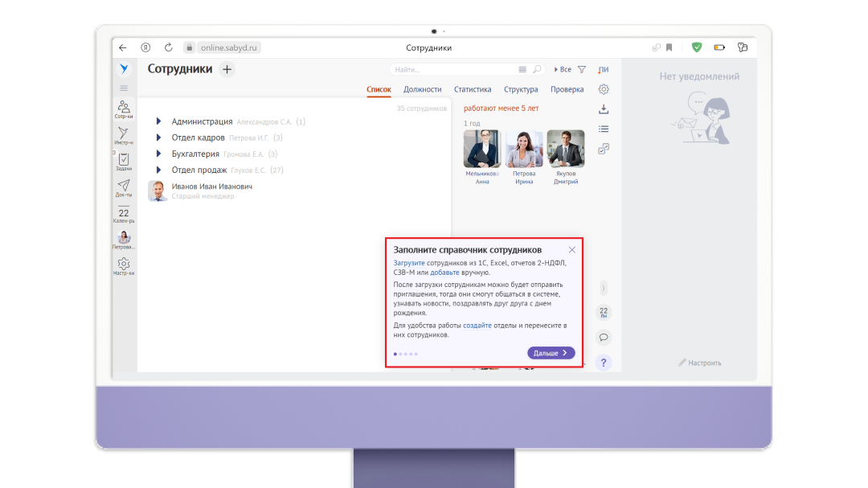Click the Дальше button in the hint
868x488 pixels.
coord(551,353)
